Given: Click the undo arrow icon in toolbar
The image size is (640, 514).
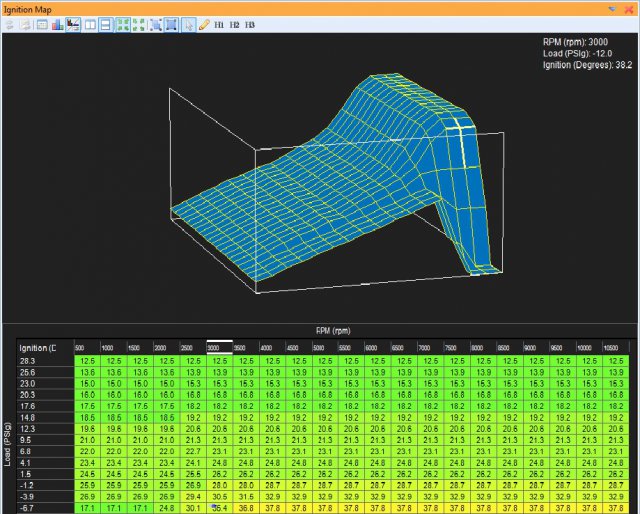Looking at the screenshot, I should coord(9,23).
